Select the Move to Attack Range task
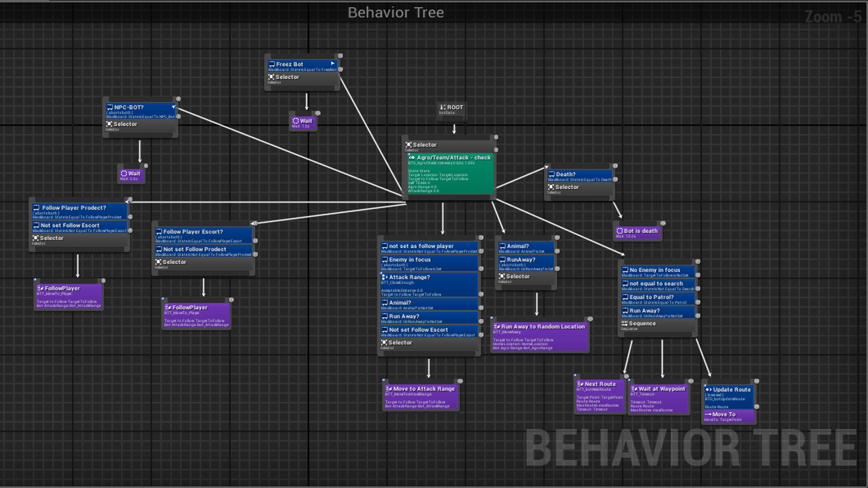The height and width of the screenshot is (488, 868). tap(421, 397)
